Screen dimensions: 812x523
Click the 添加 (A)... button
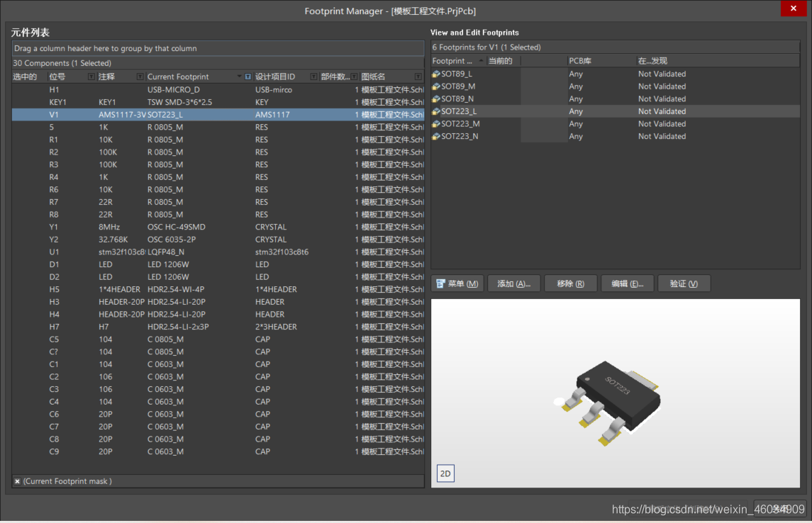[x=513, y=283]
